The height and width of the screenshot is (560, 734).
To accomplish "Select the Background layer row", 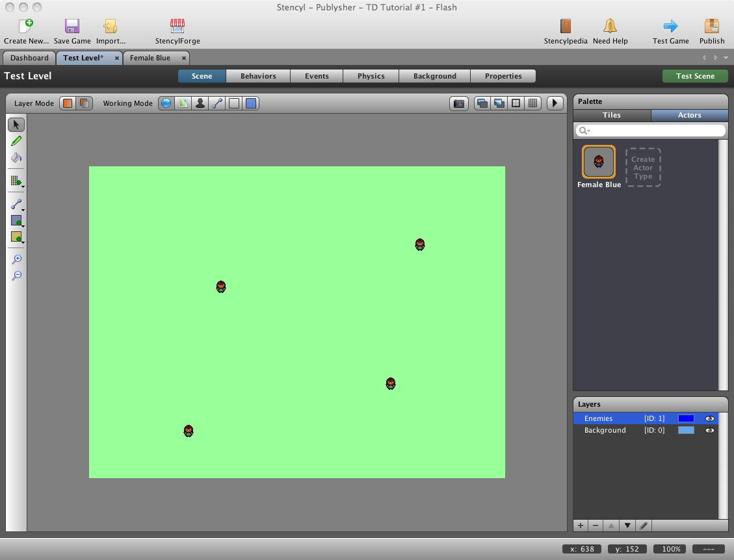I will [x=646, y=431].
